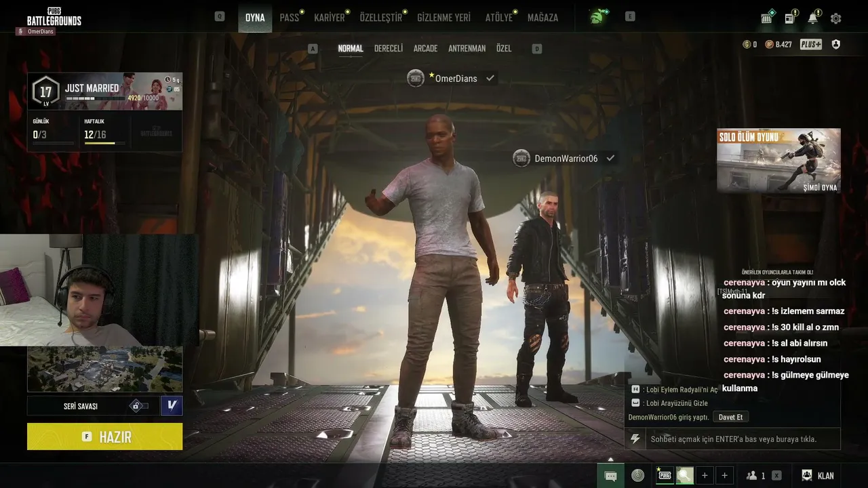This screenshot has width=868, height=488.
Task: Select the PUBG ticket slot icon
Action: pyautogui.click(x=665, y=476)
